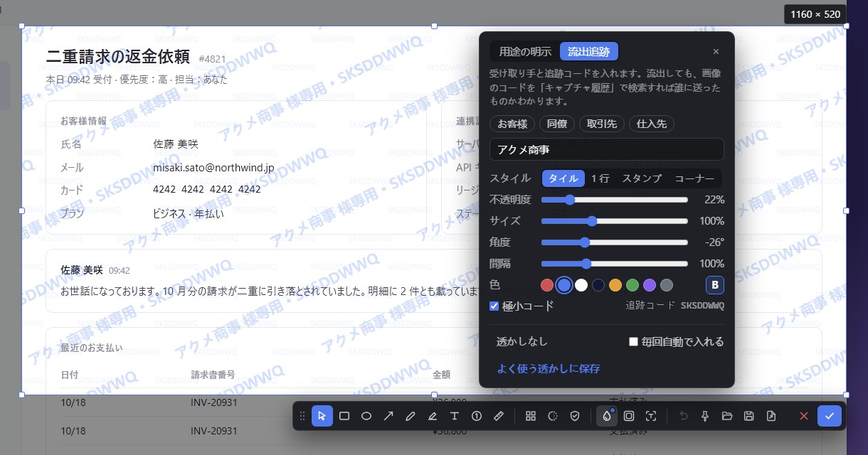Pick お客様 recipient preset chip
Screen dimensions: 868x455
[512, 124]
